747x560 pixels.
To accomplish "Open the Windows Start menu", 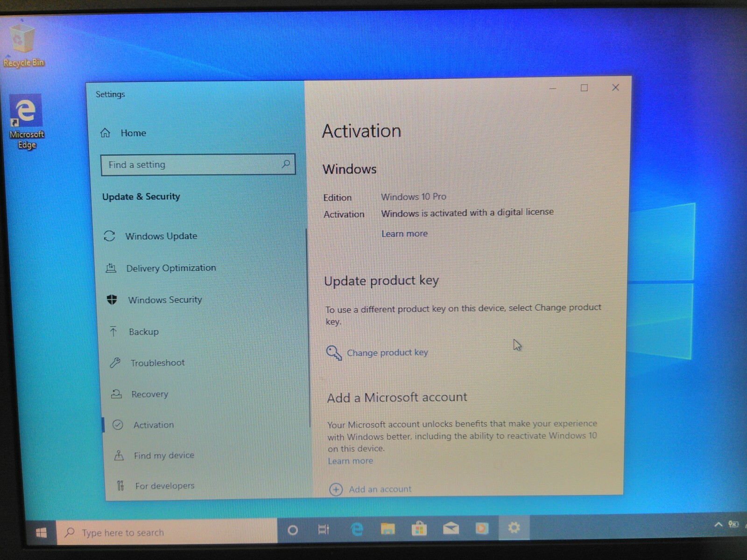I will (41, 532).
